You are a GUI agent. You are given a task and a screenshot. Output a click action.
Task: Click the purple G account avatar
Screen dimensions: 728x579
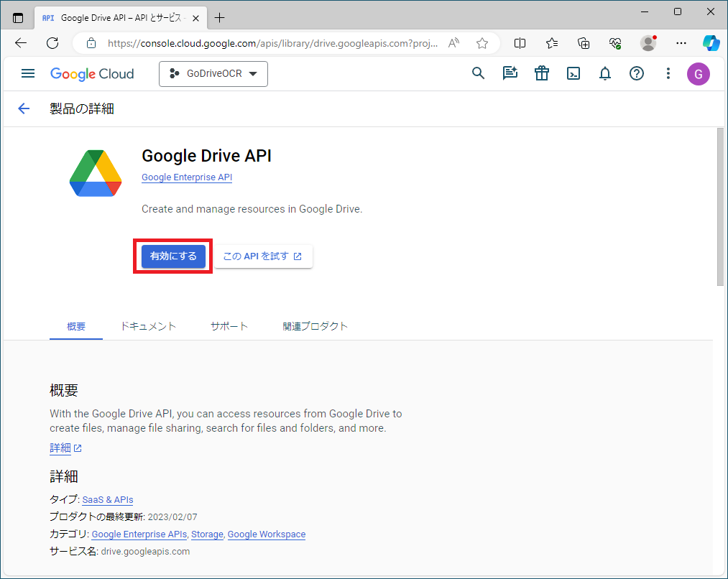pyautogui.click(x=699, y=74)
